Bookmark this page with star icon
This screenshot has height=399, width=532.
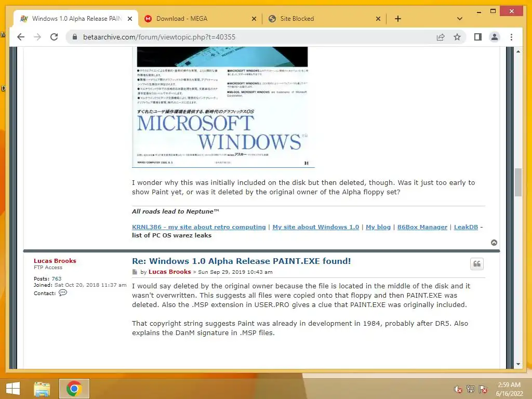pos(457,37)
